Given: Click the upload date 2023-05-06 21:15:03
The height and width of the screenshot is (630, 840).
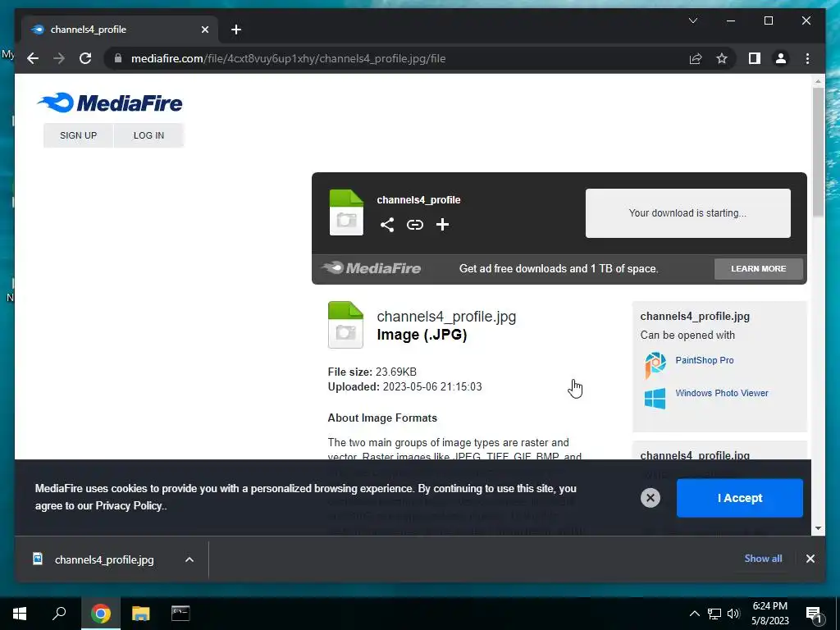Looking at the screenshot, I should click(x=432, y=387).
